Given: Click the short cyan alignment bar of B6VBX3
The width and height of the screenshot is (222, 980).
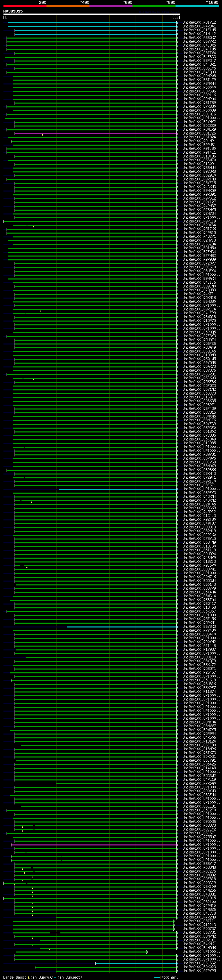Looking at the screenshot, I should point(122,626).
